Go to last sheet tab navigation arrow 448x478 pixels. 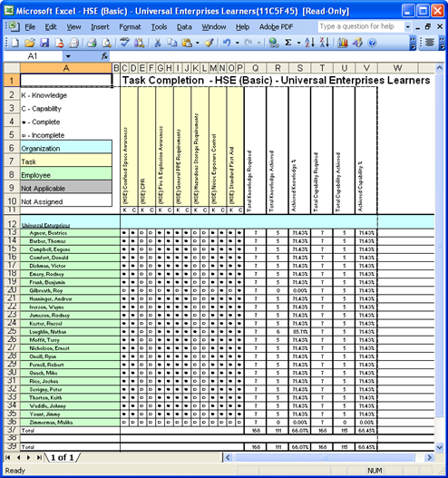(x=39, y=457)
